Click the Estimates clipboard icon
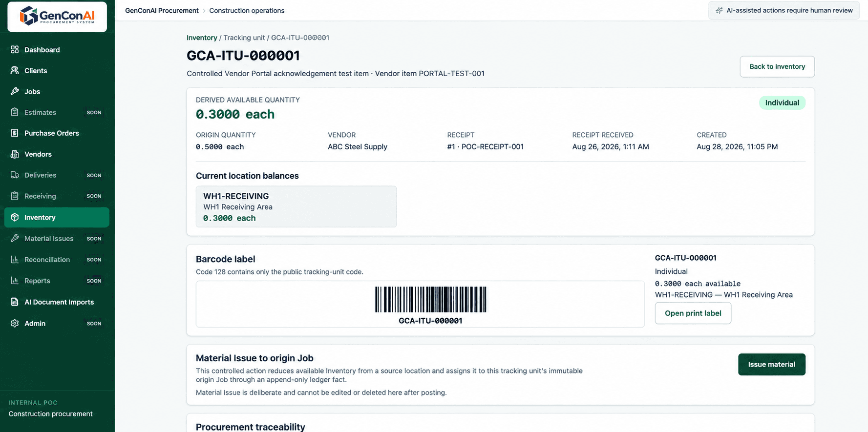This screenshot has width=868, height=432. [x=15, y=112]
